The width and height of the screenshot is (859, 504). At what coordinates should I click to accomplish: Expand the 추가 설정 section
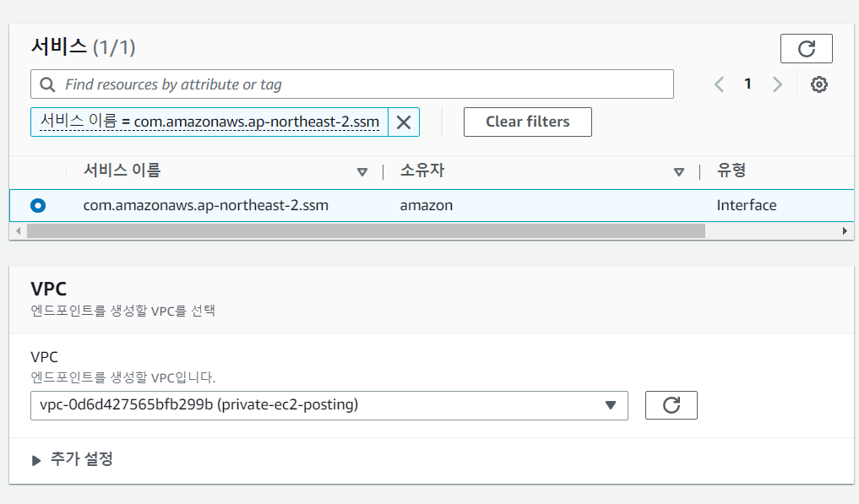72,459
